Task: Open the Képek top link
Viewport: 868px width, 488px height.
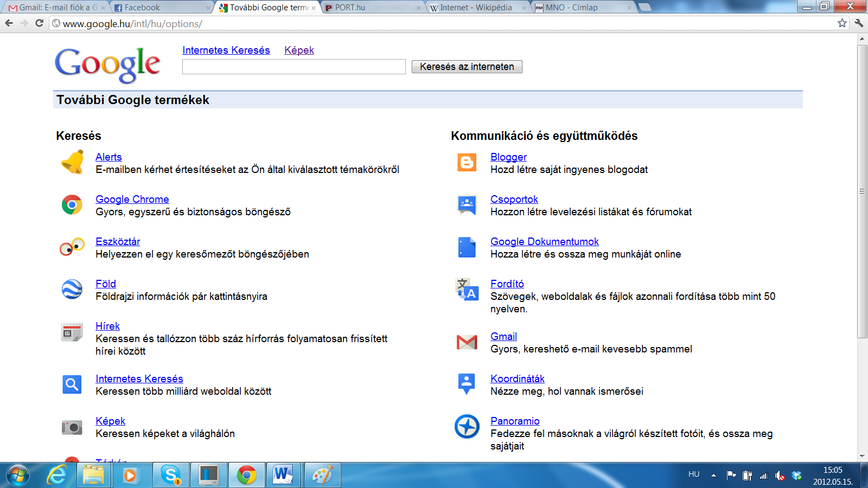Action: pos(299,50)
